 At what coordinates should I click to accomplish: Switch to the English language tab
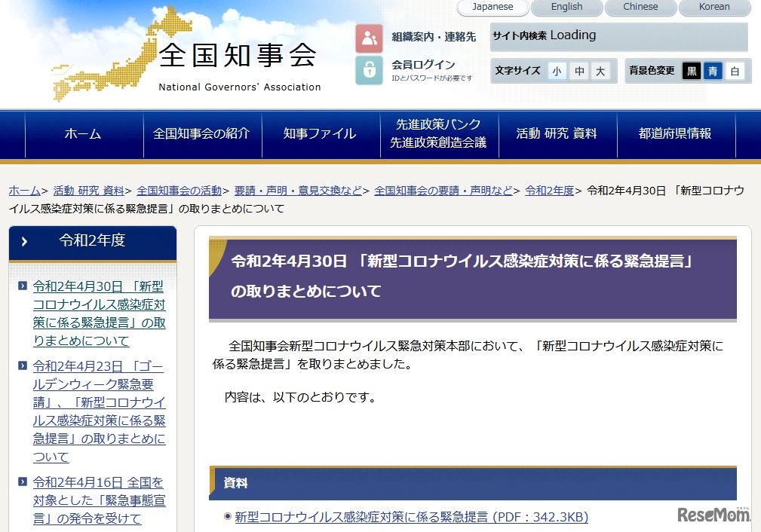(x=566, y=8)
